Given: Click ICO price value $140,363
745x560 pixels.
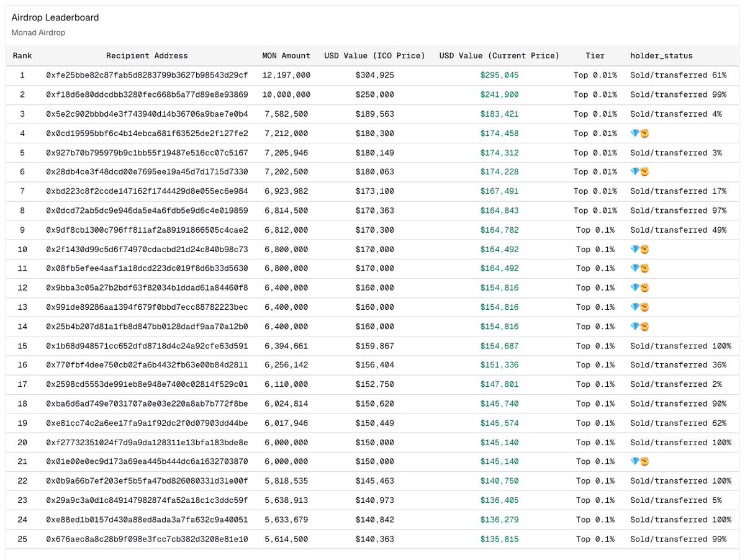Looking at the screenshot, I should (x=375, y=540).
